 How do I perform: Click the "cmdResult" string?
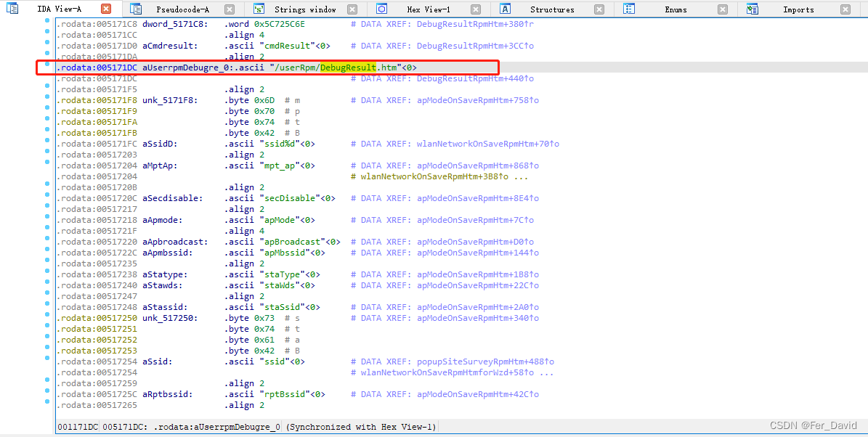[x=287, y=45]
